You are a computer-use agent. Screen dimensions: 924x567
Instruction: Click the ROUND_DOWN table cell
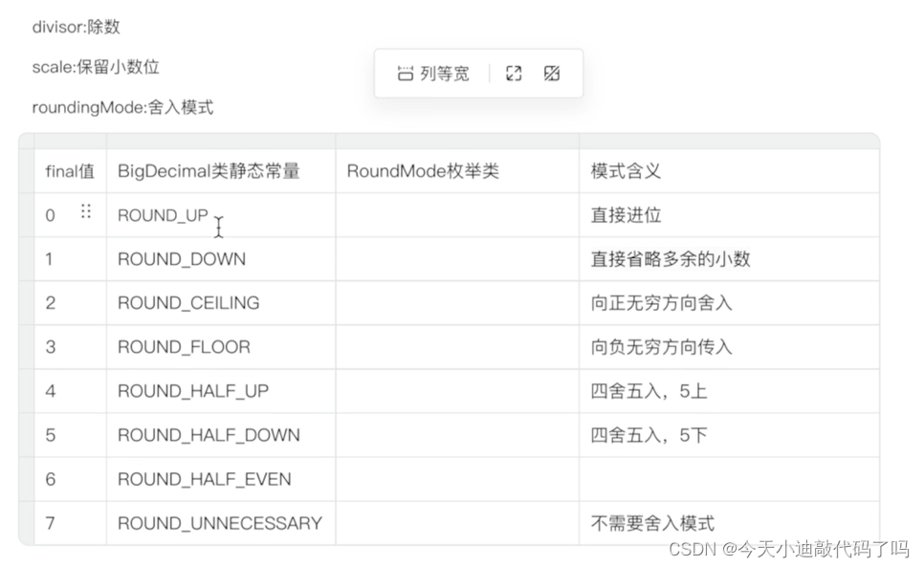coord(180,259)
